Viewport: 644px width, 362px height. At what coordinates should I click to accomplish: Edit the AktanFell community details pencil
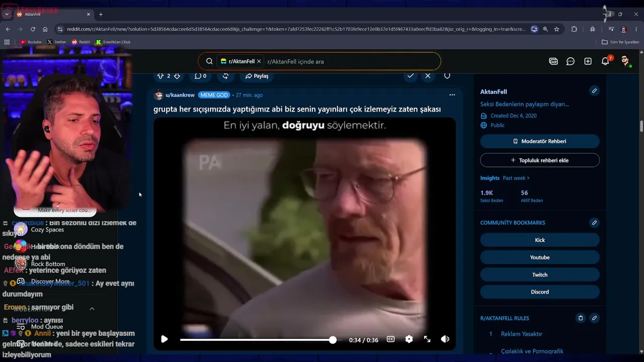point(594,91)
